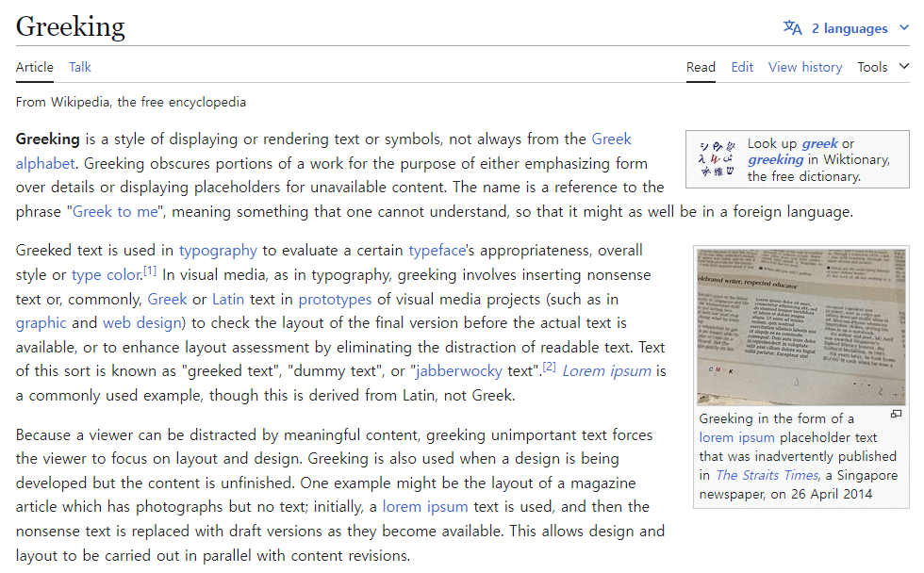Follow the Greek link in the first line

611,139
